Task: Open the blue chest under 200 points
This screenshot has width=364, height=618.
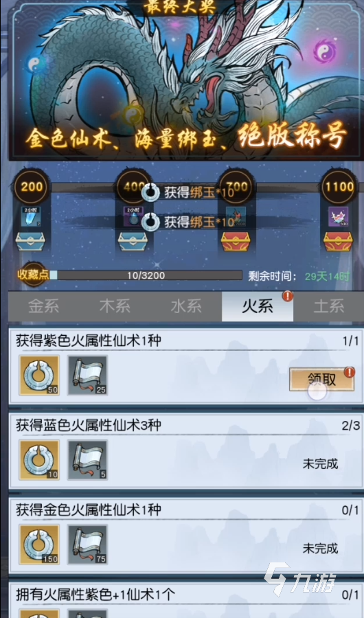Action: click(x=30, y=241)
